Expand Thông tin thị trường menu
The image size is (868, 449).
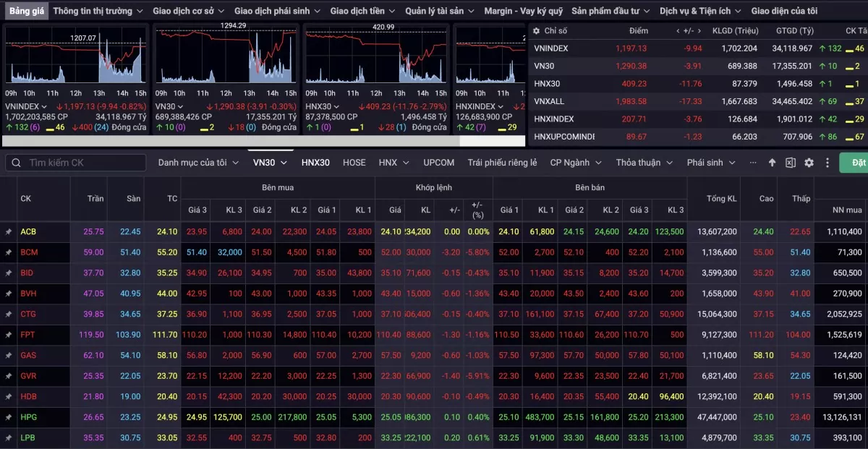tap(98, 11)
